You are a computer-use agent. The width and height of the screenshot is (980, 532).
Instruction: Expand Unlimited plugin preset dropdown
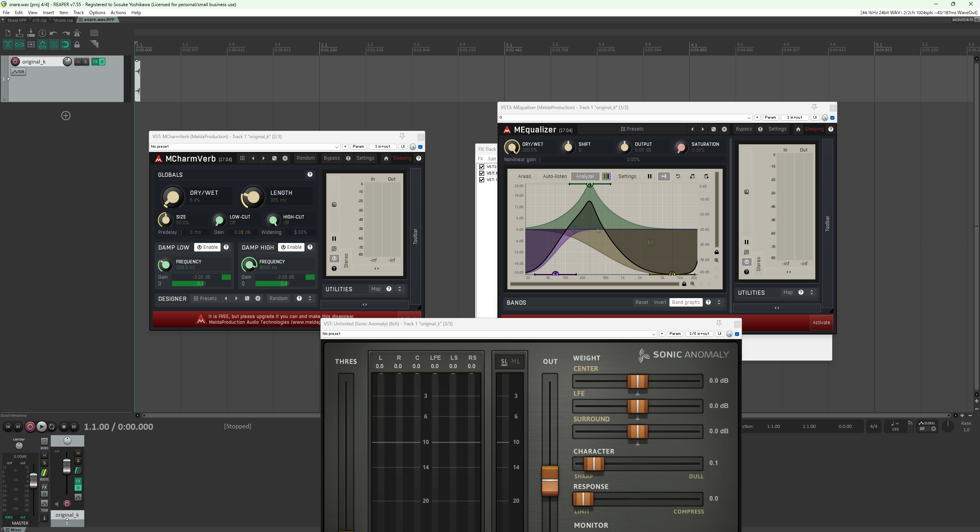click(x=653, y=334)
